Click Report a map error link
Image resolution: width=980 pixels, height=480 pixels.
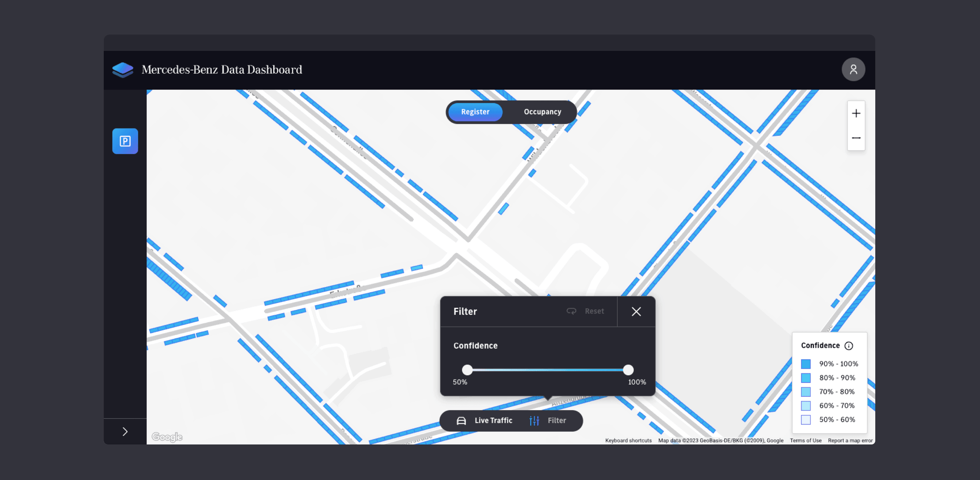850,441
